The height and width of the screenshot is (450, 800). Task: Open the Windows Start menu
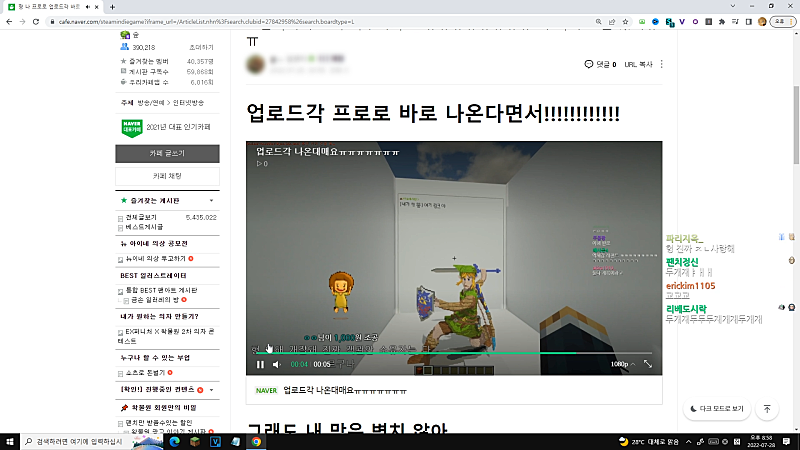[x=10, y=441]
